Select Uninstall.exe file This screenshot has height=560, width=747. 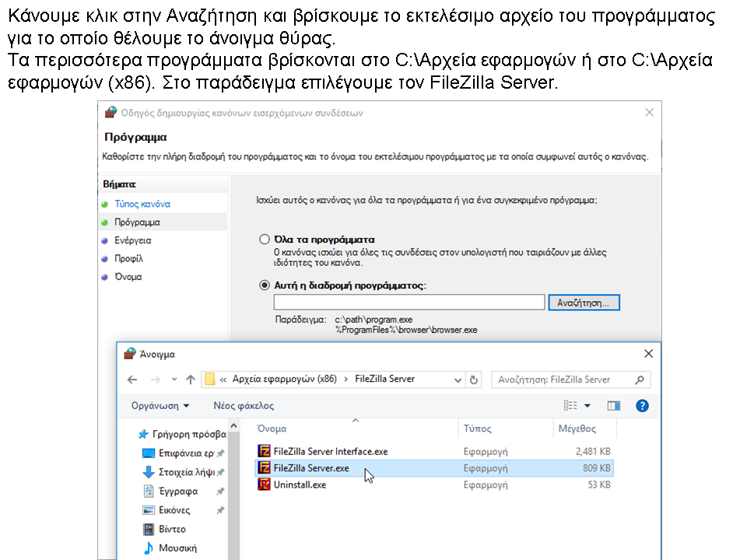[x=434, y=485]
